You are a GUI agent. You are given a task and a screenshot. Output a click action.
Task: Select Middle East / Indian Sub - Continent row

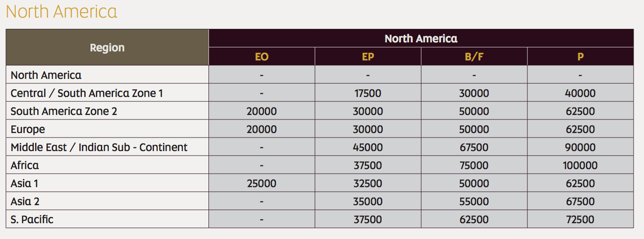pyautogui.click(x=99, y=147)
